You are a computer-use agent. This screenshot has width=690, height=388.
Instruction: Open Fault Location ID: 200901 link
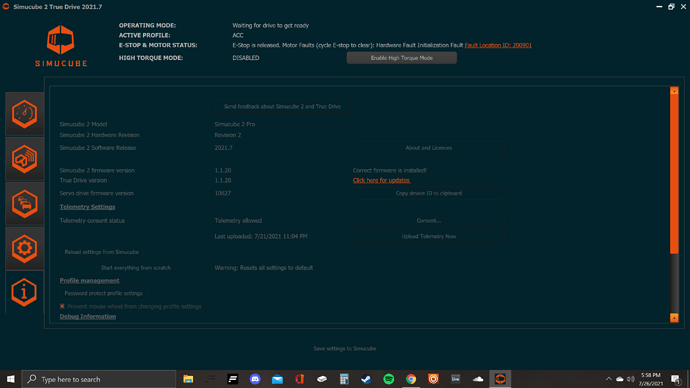(x=498, y=45)
